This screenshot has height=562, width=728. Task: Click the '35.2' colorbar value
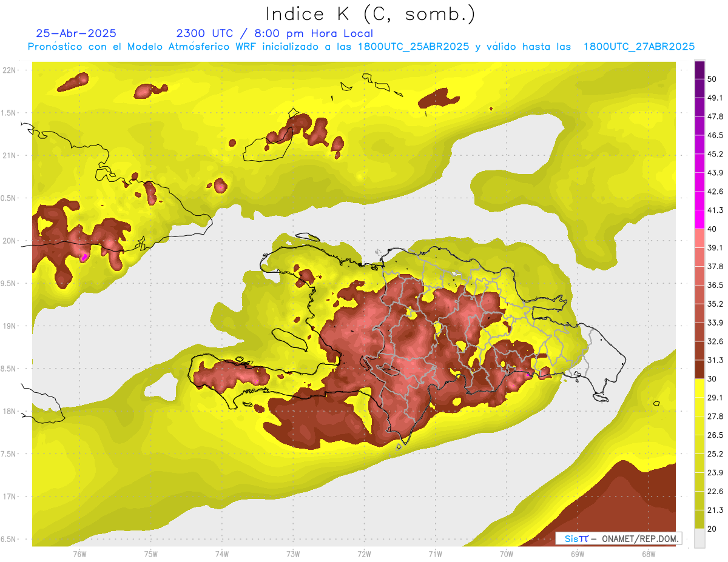coord(715,304)
